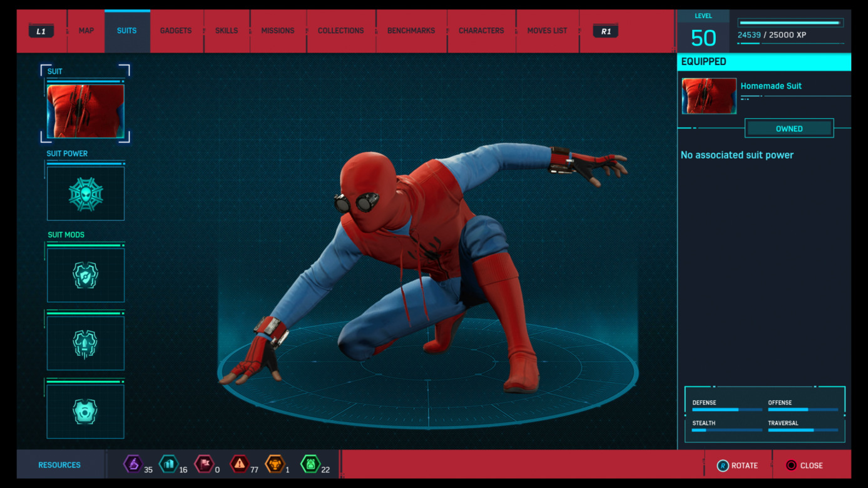Open the Skills tab
This screenshot has height=488, width=868.
click(x=227, y=31)
